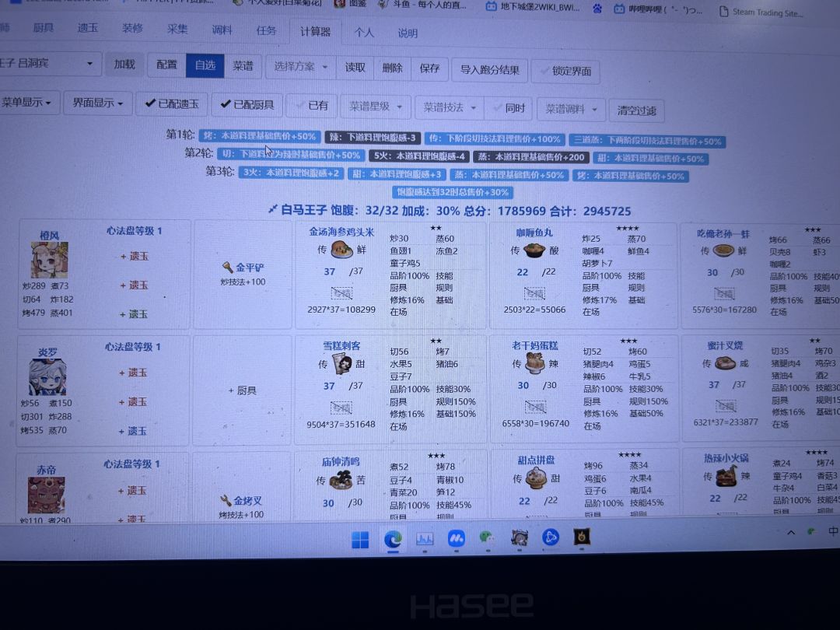Click the 加载 button
The height and width of the screenshot is (630, 840).
pos(124,65)
